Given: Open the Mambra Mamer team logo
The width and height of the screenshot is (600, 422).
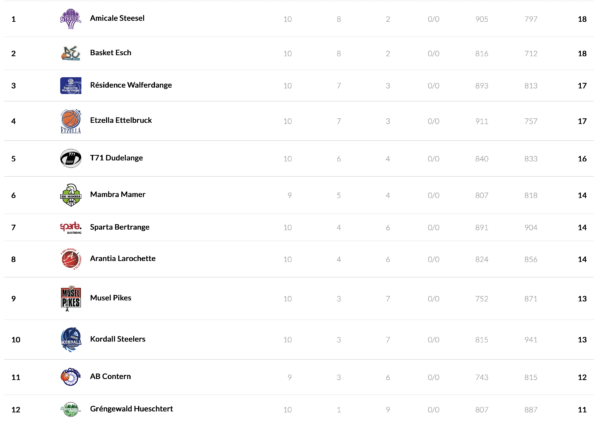Looking at the screenshot, I should [70, 194].
